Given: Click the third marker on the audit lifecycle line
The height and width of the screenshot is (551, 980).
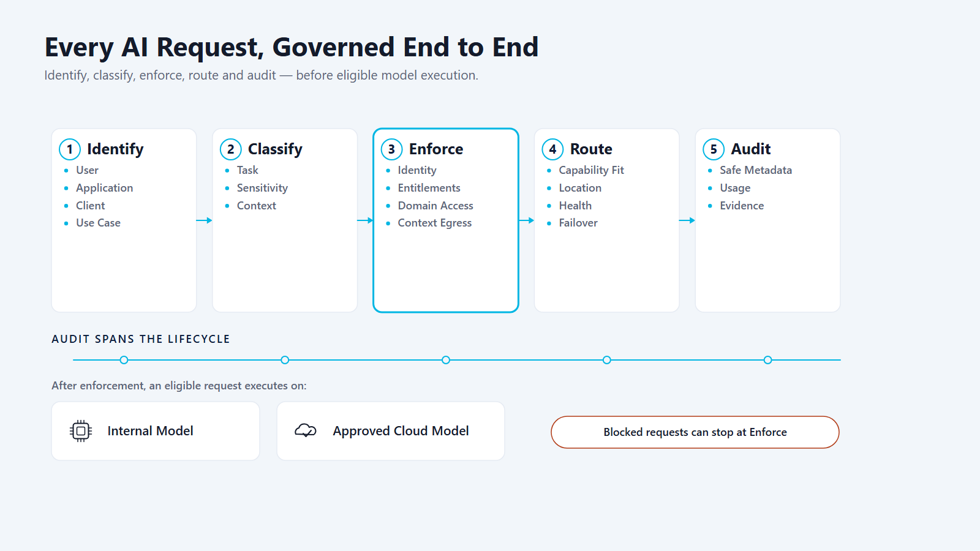Looking at the screenshot, I should 446,360.
